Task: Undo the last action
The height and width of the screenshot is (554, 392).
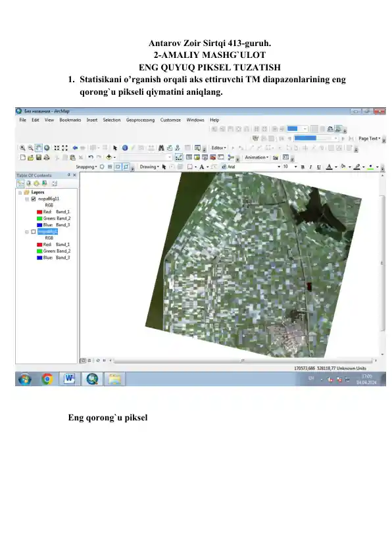Action: coord(91,157)
